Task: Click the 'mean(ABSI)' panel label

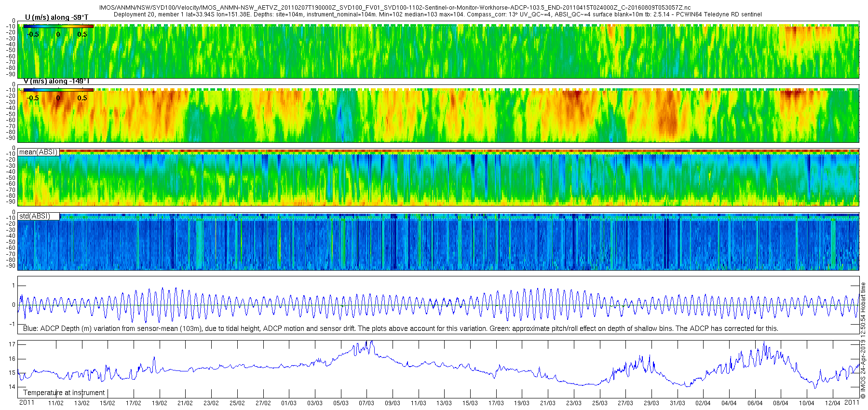Action: (38, 152)
